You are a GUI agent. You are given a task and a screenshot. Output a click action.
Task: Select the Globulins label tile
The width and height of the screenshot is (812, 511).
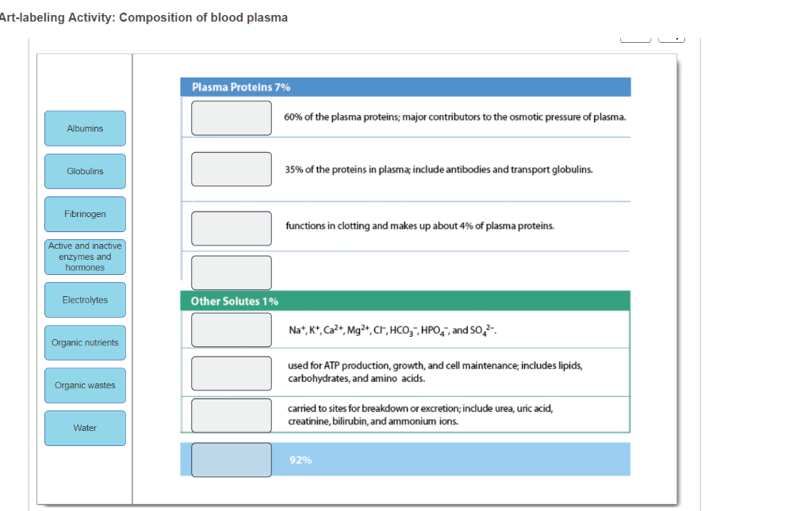point(85,171)
